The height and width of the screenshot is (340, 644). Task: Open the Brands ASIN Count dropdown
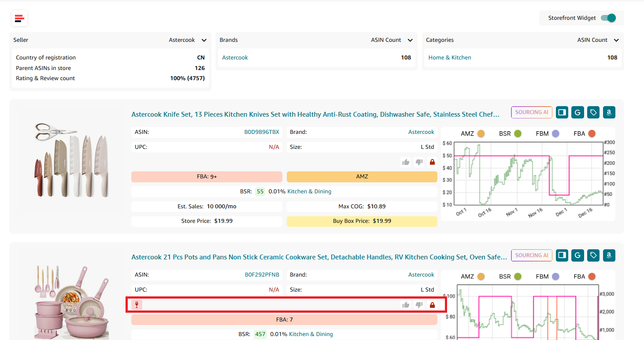point(392,40)
